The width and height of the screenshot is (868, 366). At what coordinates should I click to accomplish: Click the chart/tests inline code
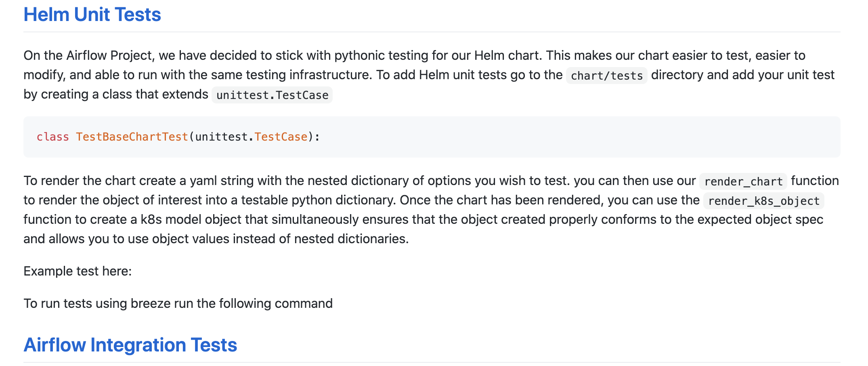(606, 76)
